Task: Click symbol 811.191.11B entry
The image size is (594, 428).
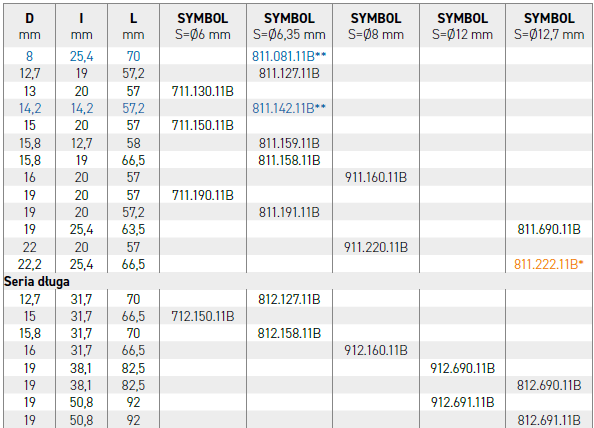Action: click(x=289, y=212)
